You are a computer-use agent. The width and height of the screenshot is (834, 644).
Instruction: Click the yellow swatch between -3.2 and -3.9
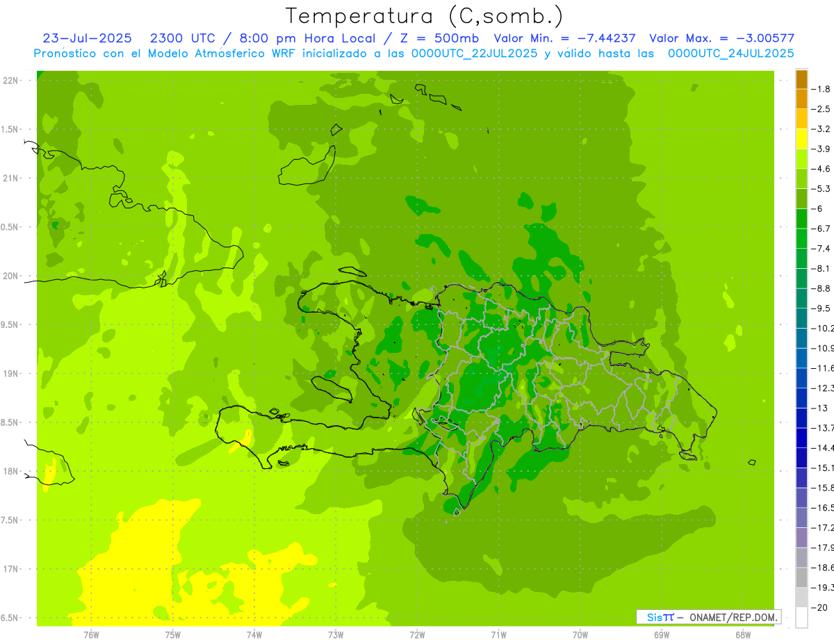[801, 139]
